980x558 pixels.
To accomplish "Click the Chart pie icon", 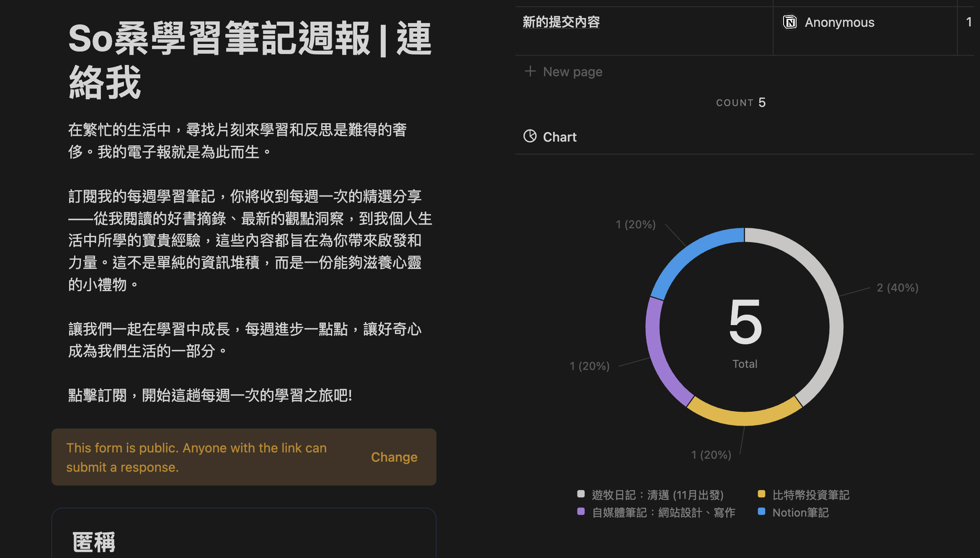I will 530,136.
